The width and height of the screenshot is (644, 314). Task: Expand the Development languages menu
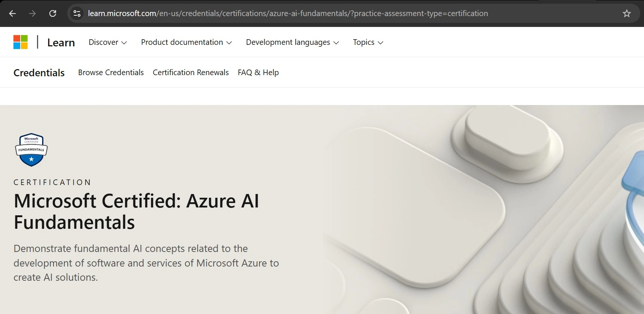coord(292,42)
